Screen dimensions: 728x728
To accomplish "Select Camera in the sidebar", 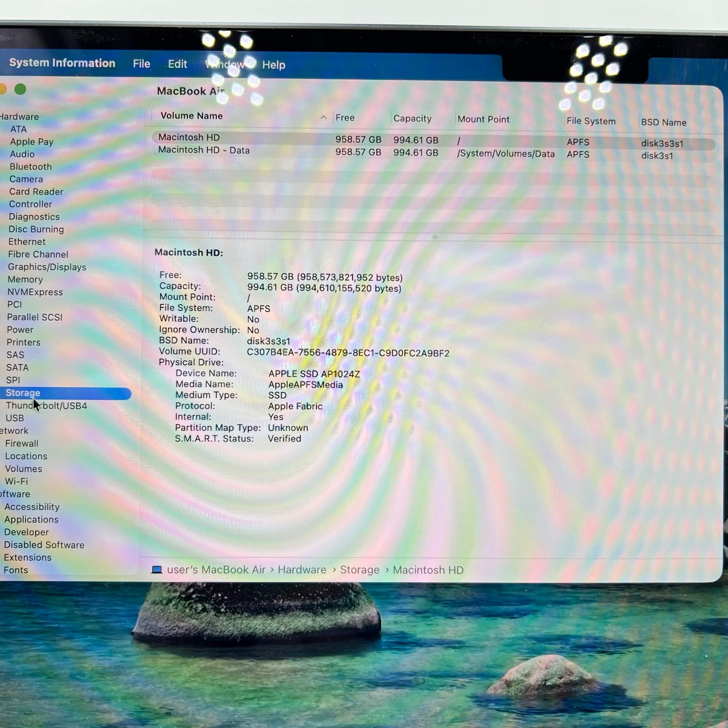I will (26, 179).
